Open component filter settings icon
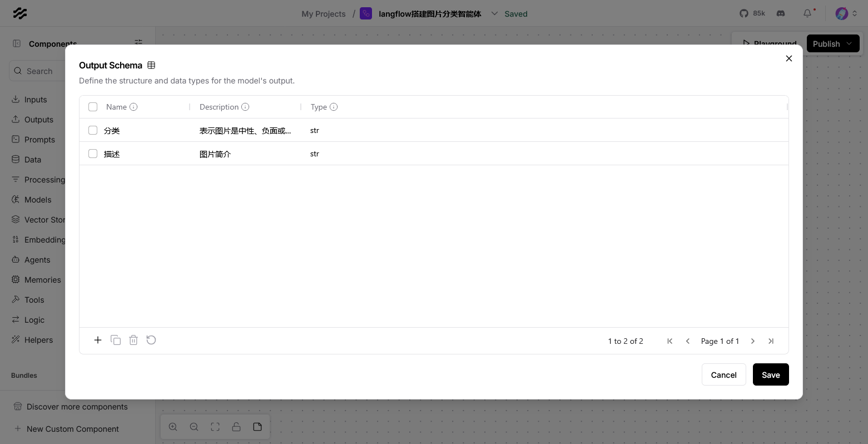The height and width of the screenshot is (444, 868). click(138, 42)
